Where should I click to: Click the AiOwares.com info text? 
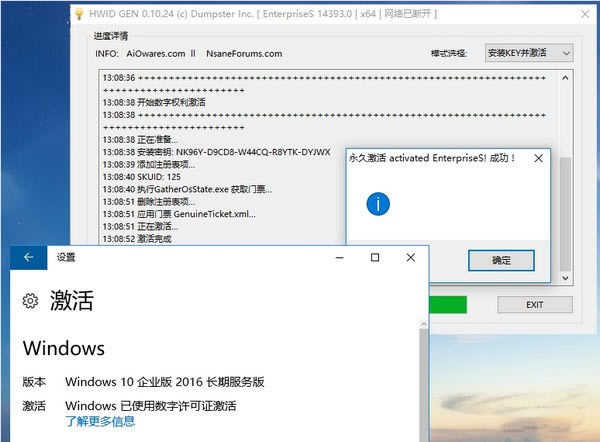point(156,54)
